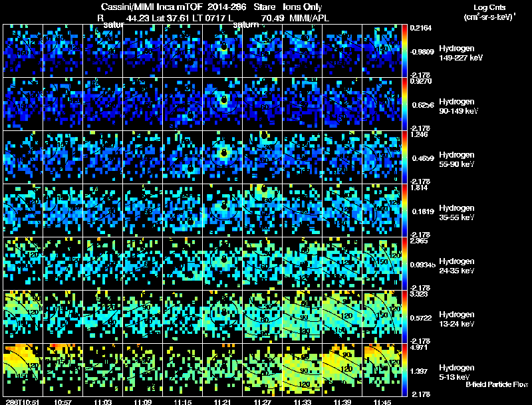Select the 35-55 keV panel at 11:27
The image size is (532, 405).
pos(262,210)
